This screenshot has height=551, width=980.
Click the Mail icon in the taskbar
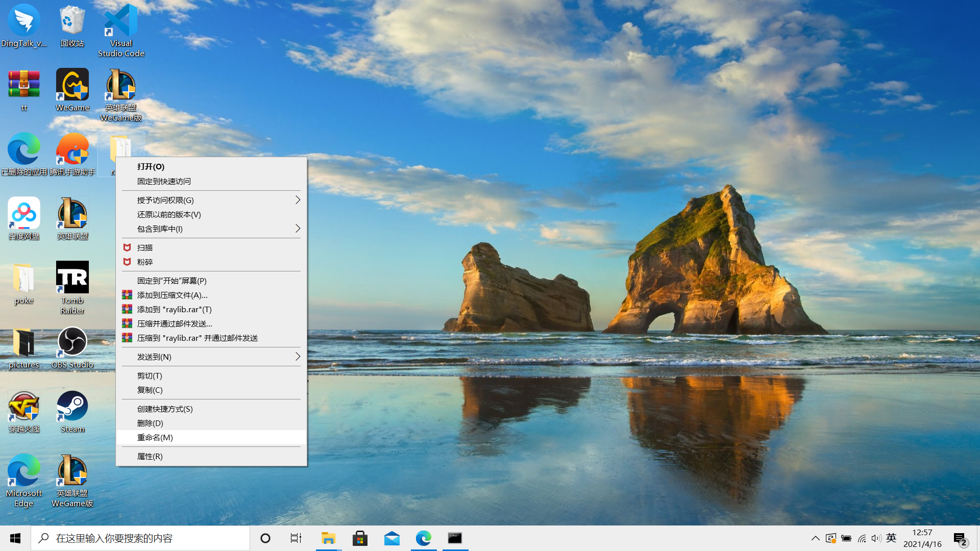tap(391, 538)
